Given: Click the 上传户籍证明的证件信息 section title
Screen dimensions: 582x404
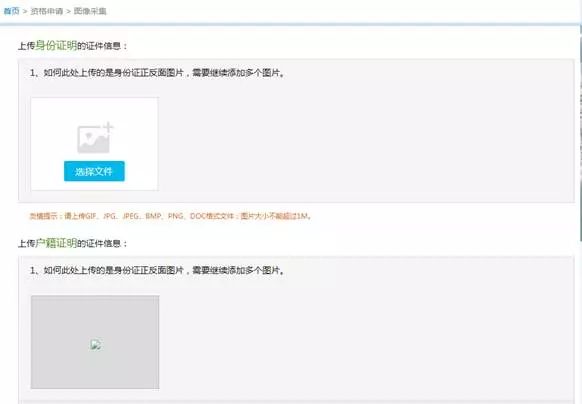Looking at the screenshot, I should [73, 243].
